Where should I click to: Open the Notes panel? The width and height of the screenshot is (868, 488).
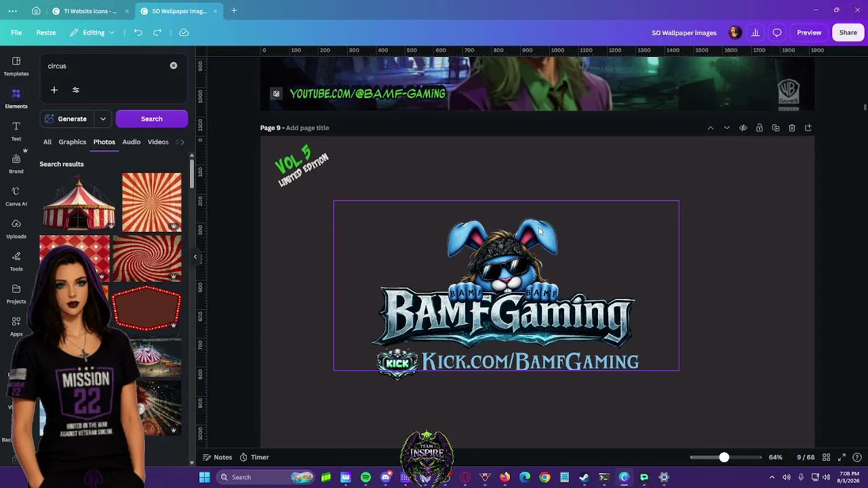218,457
